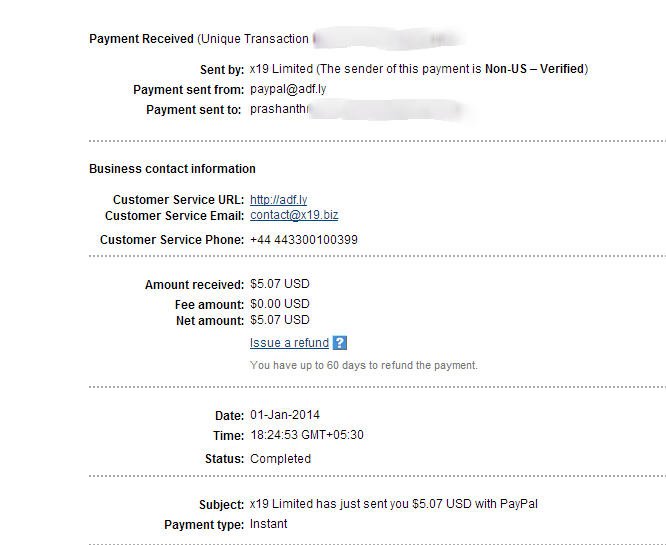Select the $5.07 USD amount received value
666x545 pixels.
pos(279,284)
